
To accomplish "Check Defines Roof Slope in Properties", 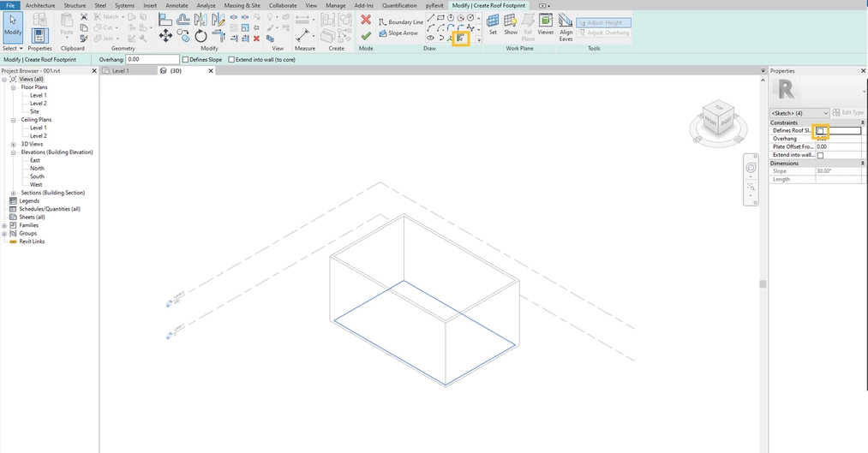I will (x=820, y=131).
